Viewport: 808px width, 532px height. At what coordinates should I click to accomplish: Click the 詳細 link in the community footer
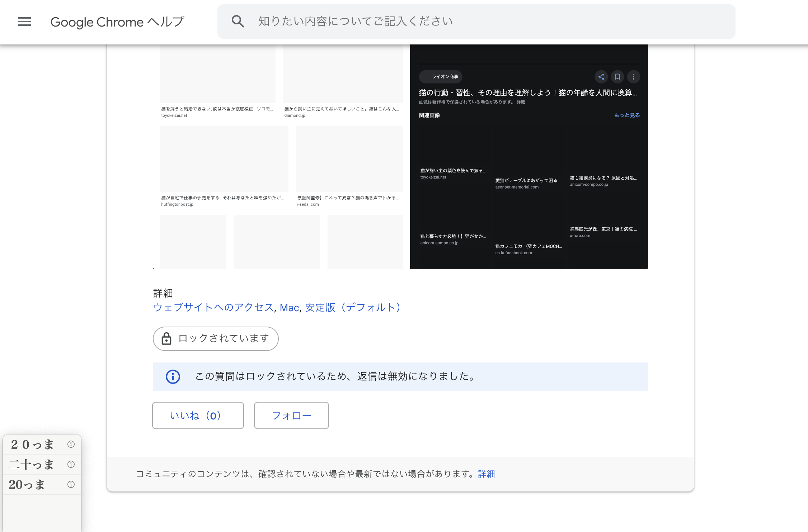point(486,474)
